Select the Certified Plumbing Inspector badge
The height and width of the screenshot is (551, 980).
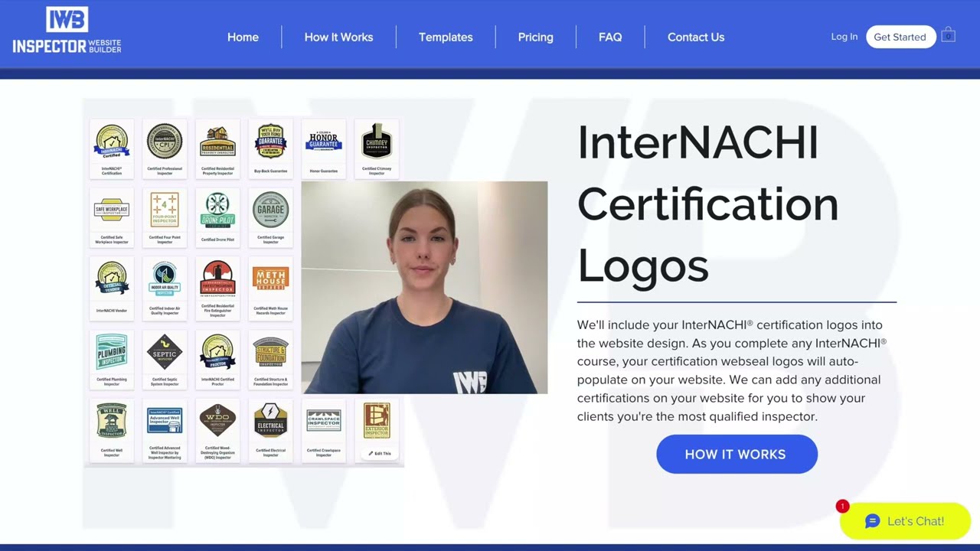[112, 360]
